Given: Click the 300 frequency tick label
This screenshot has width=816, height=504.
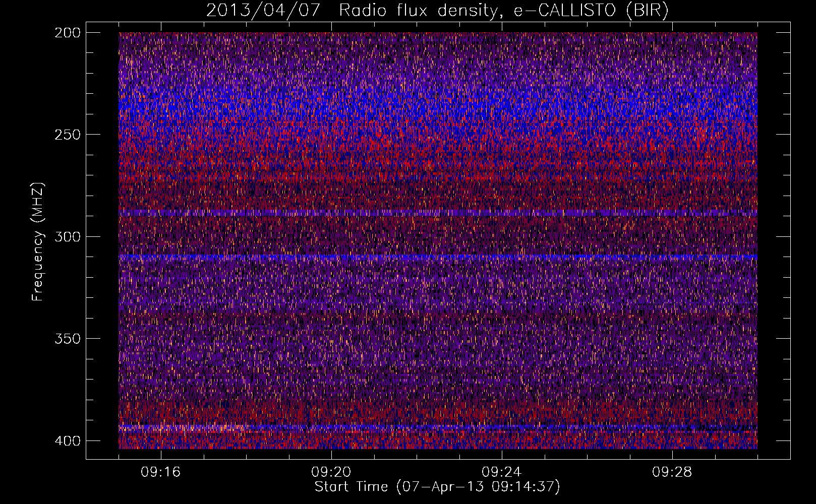Looking at the screenshot, I should (x=67, y=236).
